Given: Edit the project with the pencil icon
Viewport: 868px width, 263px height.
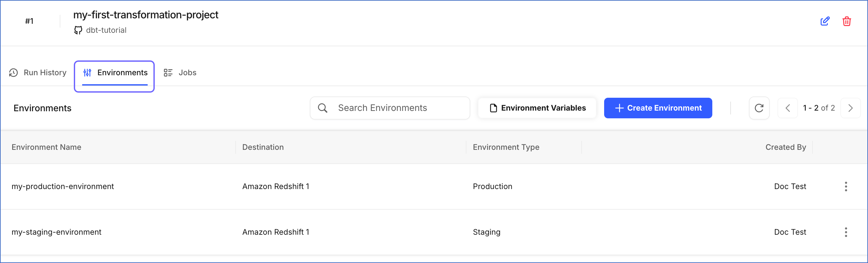Looking at the screenshot, I should 825,21.
